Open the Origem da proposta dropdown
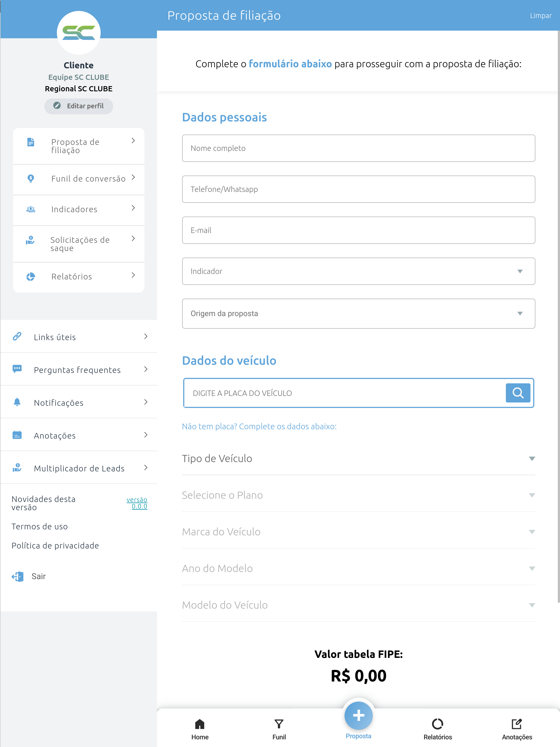Image resolution: width=560 pixels, height=747 pixels. (358, 313)
